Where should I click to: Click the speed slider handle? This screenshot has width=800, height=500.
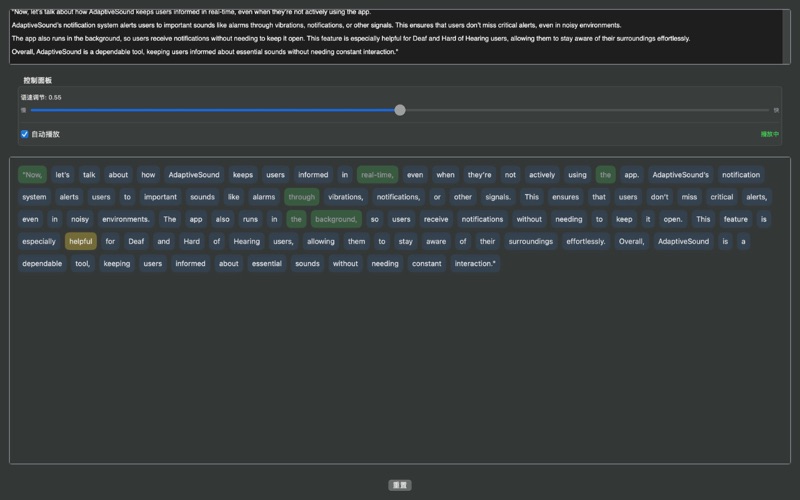400,110
